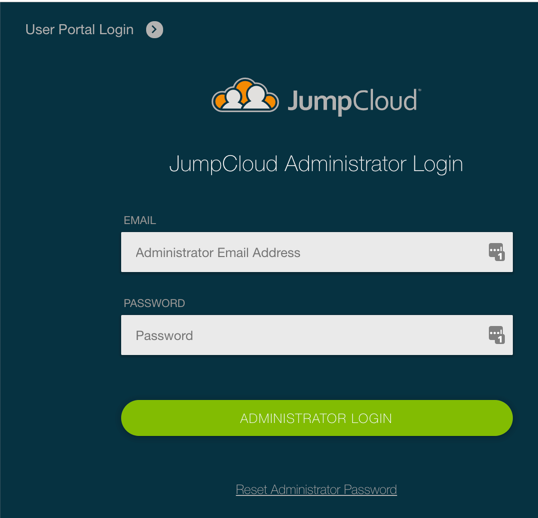The width and height of the screenshot is (538, 518).
Task: Open password manager icon in Email field
Action: 496,252
